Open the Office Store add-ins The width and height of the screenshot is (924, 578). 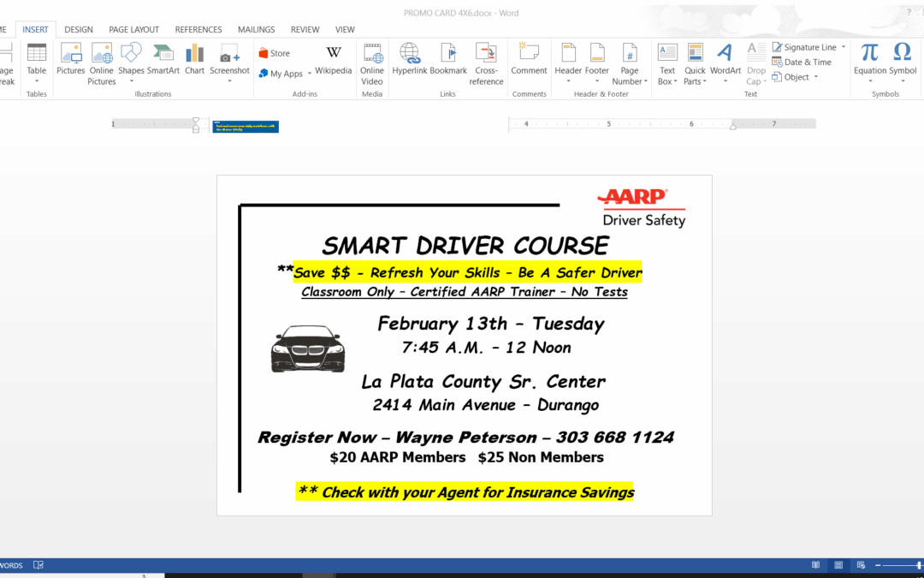(x=275, y=53)
